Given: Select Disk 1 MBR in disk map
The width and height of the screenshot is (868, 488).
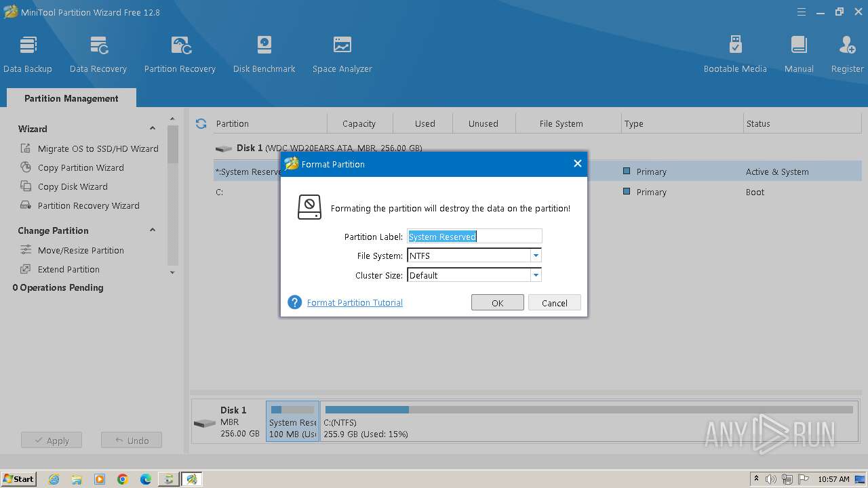Looking at the screenshot, I should [x=229, y=422].
